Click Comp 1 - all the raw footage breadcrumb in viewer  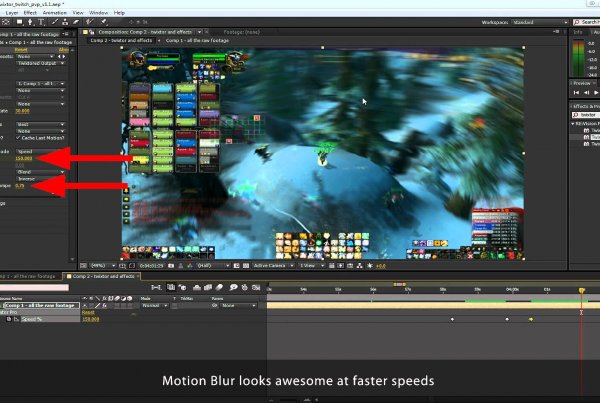197,41
